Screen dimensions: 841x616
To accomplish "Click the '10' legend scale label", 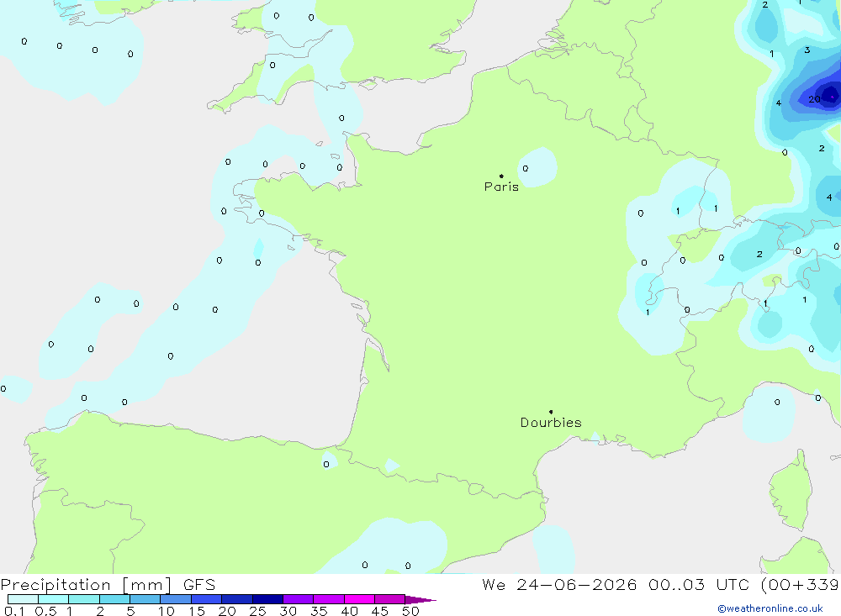I will point(167,611).
